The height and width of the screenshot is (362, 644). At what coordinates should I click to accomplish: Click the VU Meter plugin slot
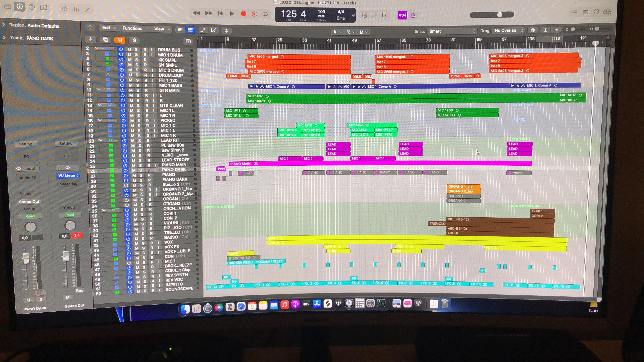68,175
